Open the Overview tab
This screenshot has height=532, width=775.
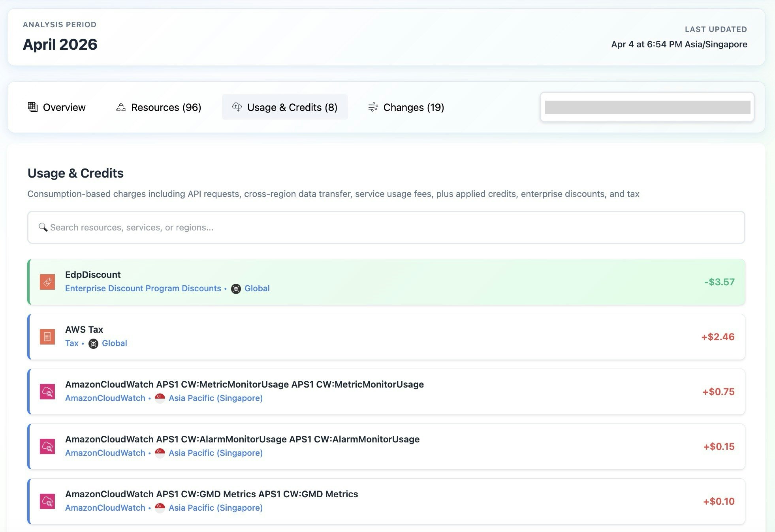pyautogui.click(x=57, y=107)
